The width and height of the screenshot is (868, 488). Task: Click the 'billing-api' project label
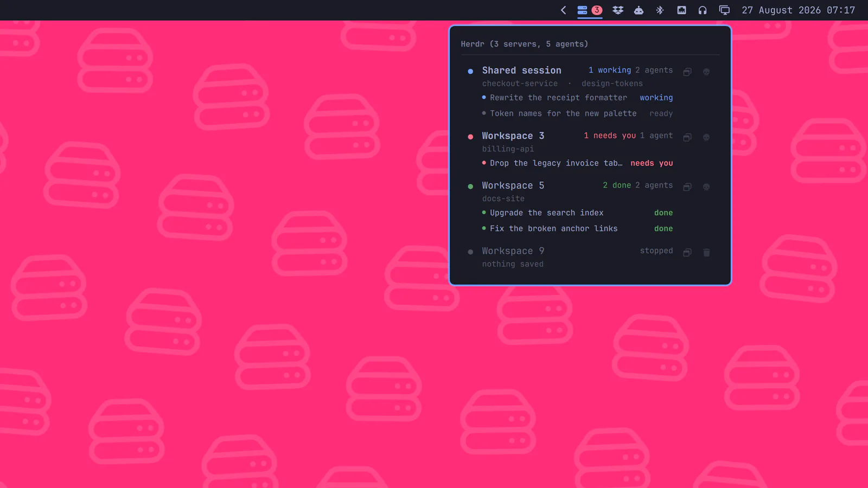pos(508,149)
